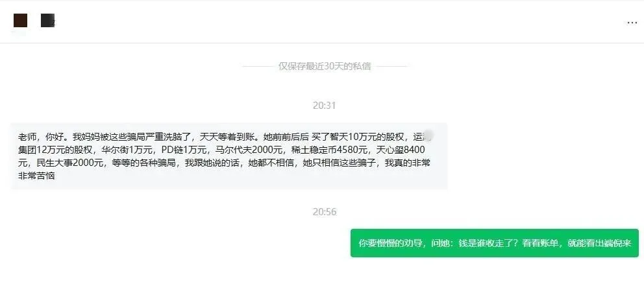The image size is (644, 304).
Task: Open the three-dot more options menu
Action: 632,23
